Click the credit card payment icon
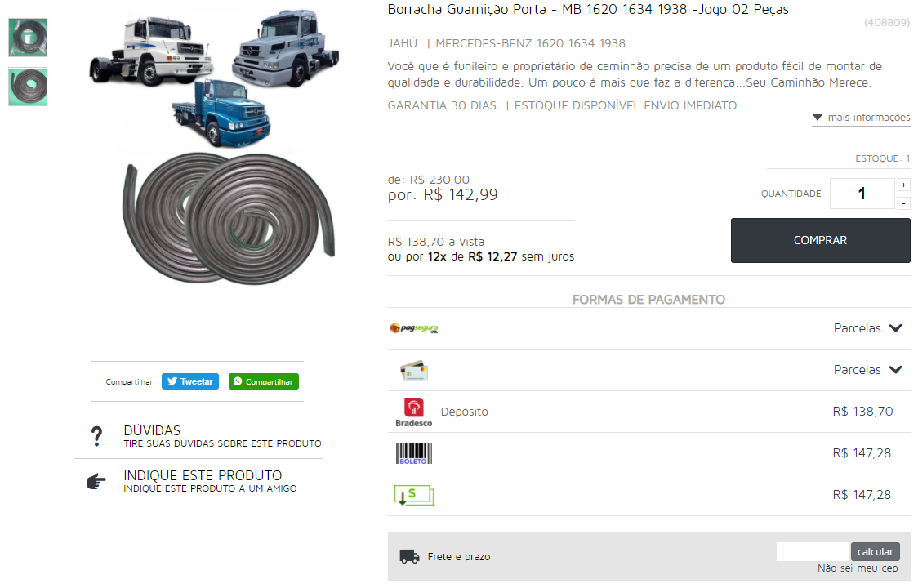The image size is (918, 588). click(414, 371)
